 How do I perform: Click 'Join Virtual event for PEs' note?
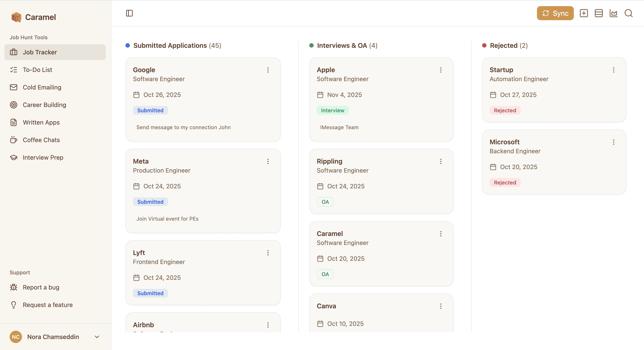pos(167,219)
